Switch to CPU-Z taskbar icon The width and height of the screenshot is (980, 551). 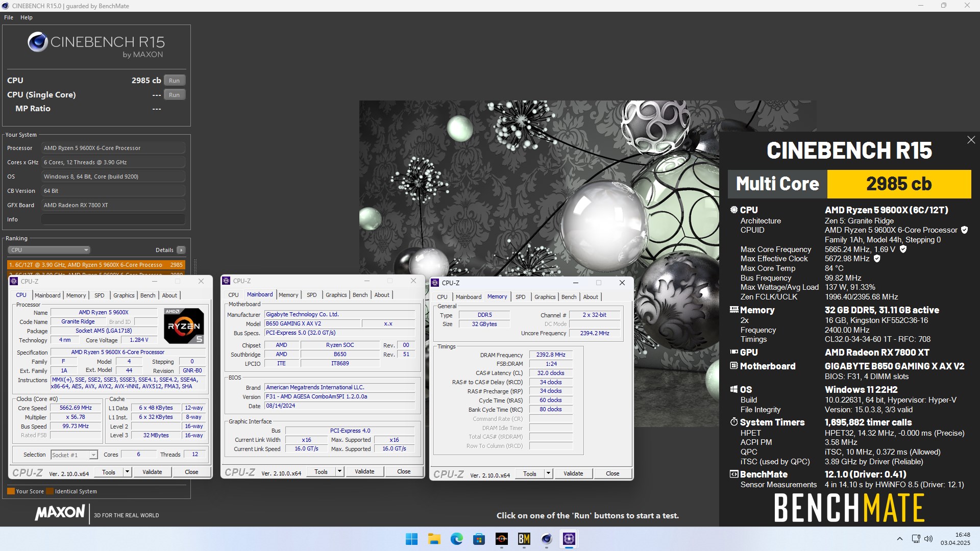(569, 539)
